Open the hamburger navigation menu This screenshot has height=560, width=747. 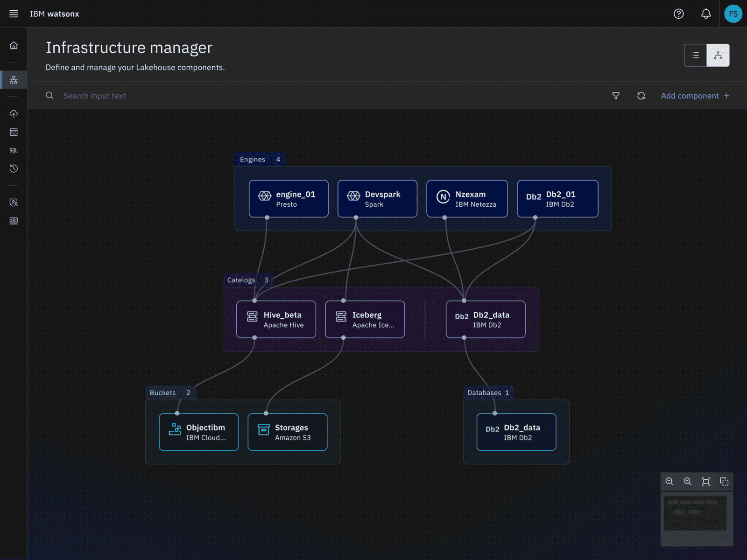(x=14, y=14)
